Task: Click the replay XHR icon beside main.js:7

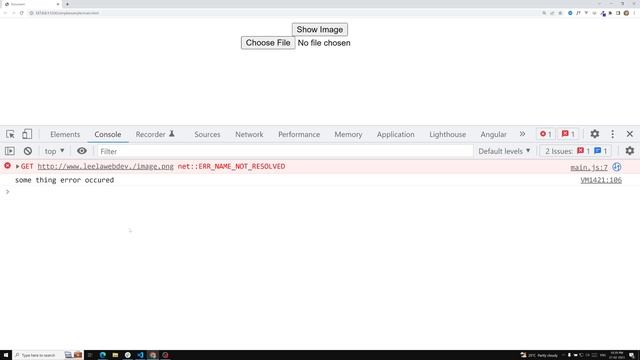Action: tap(617, 167)
